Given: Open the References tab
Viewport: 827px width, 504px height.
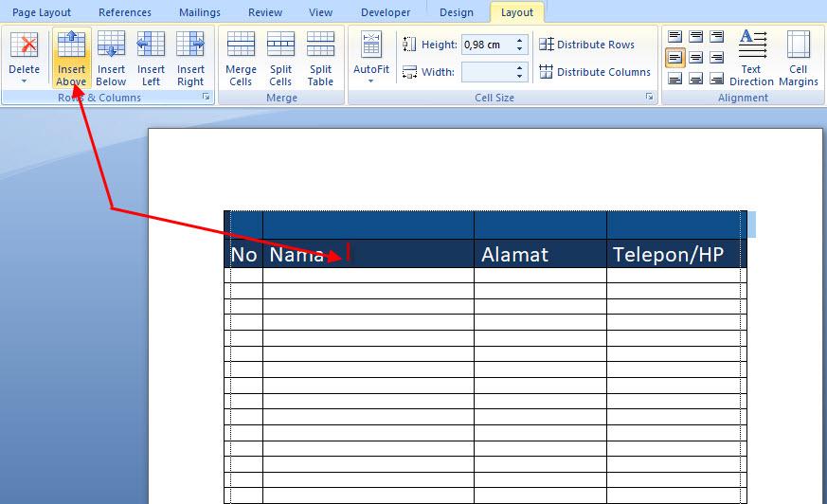Looking at the screenshot, I should click(x=125, y=12).
